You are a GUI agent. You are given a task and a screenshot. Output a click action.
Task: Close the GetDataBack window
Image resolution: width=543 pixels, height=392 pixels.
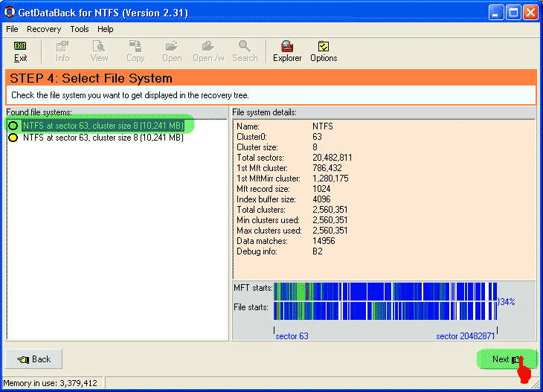coord(530,13)
